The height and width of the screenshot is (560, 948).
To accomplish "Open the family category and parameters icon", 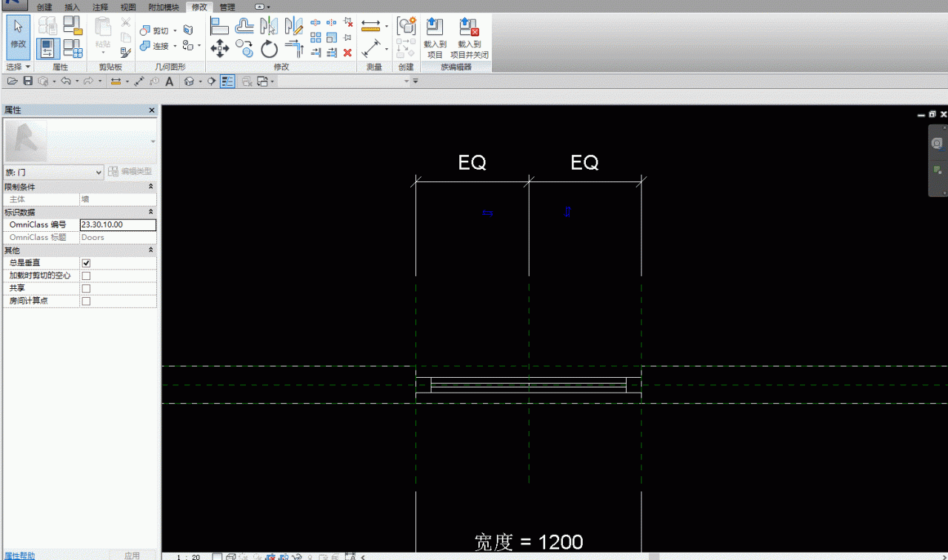I will tap(73, 26).
